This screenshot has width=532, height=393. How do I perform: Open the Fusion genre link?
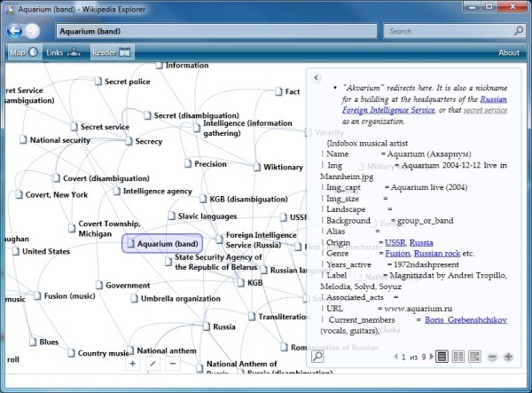397,254
